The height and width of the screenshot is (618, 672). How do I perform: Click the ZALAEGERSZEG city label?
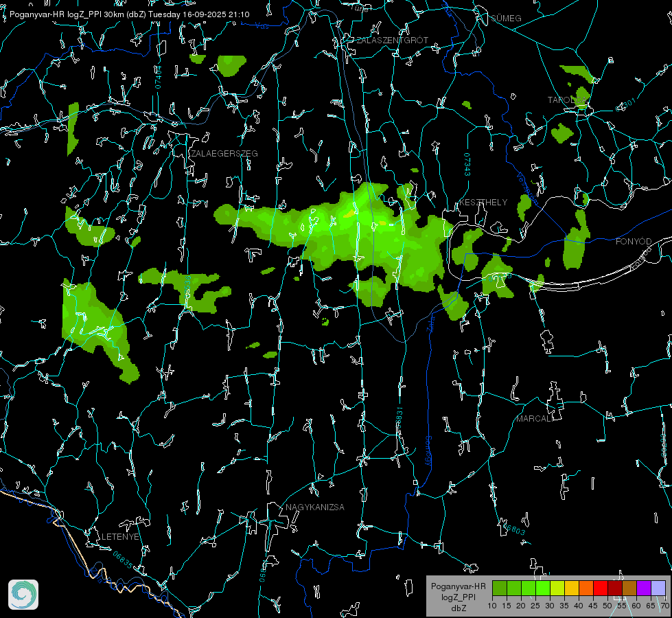point(224,154)
